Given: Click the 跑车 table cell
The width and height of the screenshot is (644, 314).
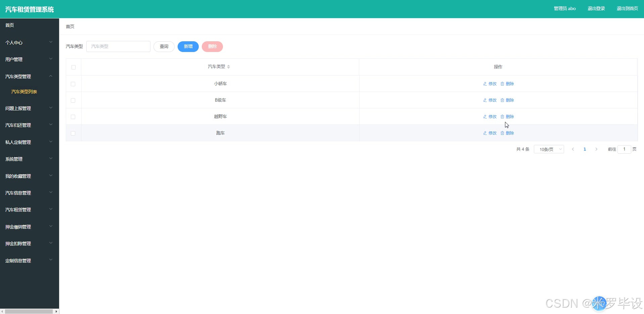Looking at the screenshot, I should 220,133.
